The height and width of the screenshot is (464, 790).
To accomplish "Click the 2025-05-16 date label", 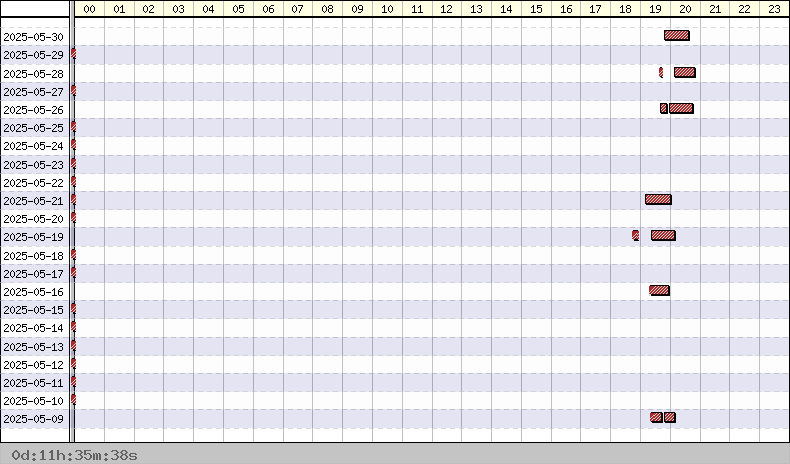I will tap(34, 292).
